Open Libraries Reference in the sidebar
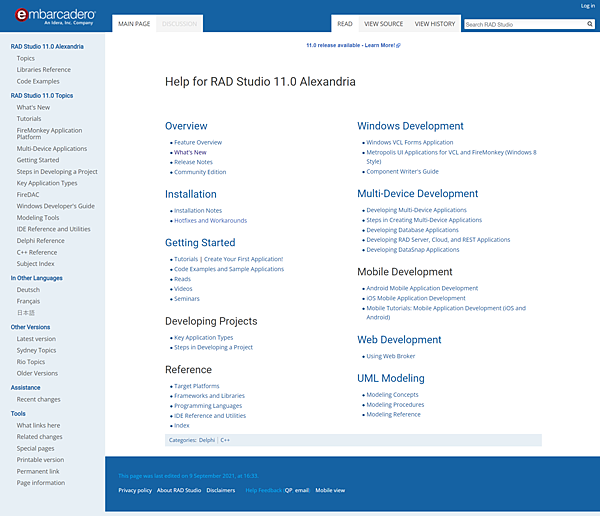600x516 pixels. point(44,70)
